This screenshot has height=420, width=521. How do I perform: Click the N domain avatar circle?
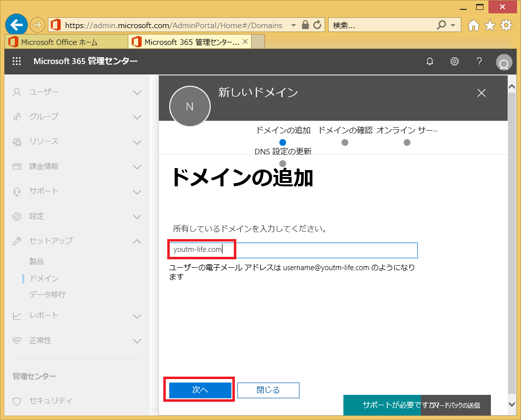190,106
